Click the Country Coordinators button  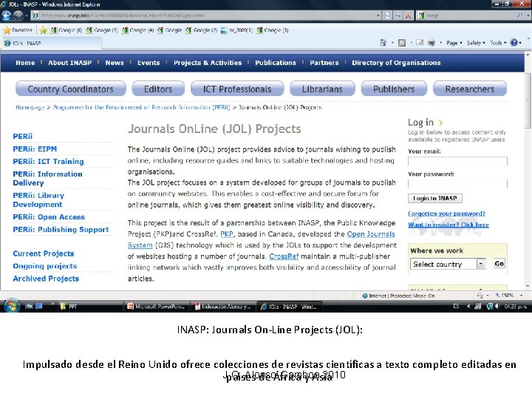coord(71,89)
